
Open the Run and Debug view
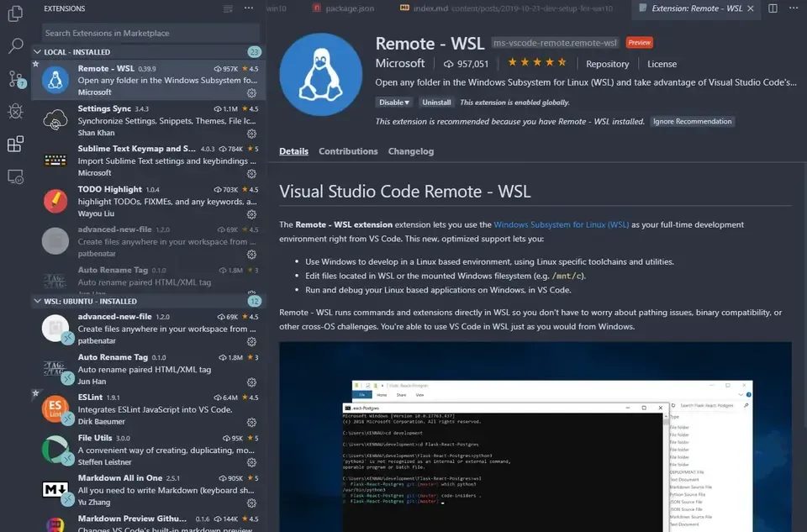pyautogui.click(x=15, y=111)
